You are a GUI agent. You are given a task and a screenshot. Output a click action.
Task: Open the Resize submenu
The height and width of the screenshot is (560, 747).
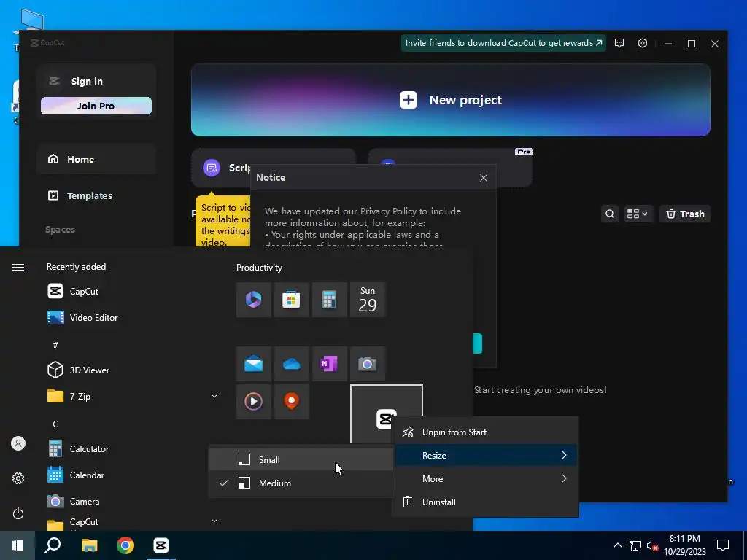[x=485, y=456]
